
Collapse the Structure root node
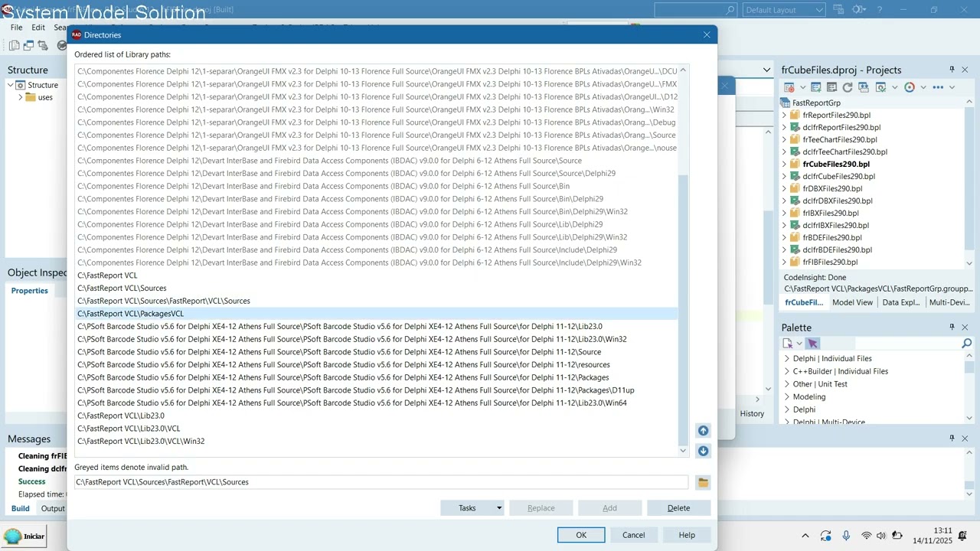(11, 85)
